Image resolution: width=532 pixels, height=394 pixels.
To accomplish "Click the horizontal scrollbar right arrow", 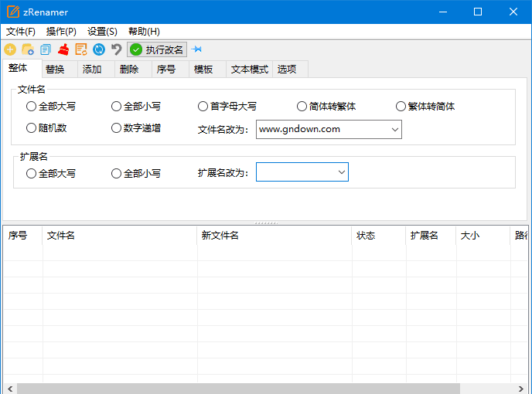I will pyautogui.click(x=521, y=389).
